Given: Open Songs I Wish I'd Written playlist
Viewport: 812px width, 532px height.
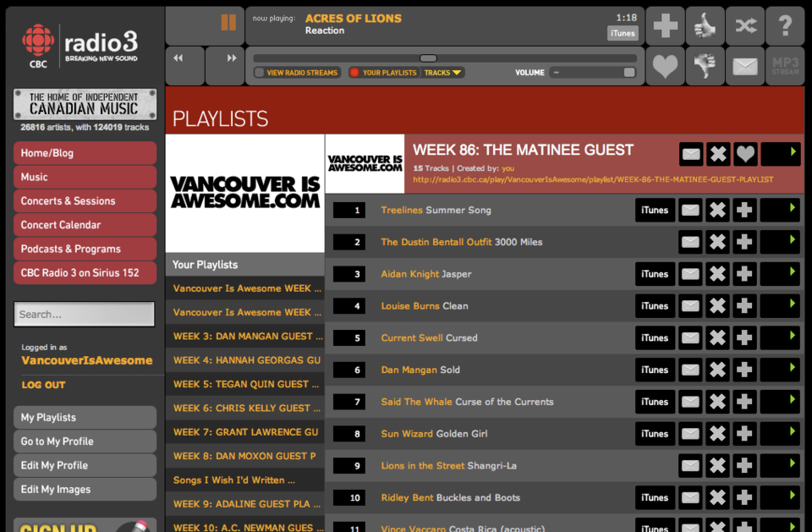Looking at the screenshot, I should pyautogui.click(x=245, y=480).
